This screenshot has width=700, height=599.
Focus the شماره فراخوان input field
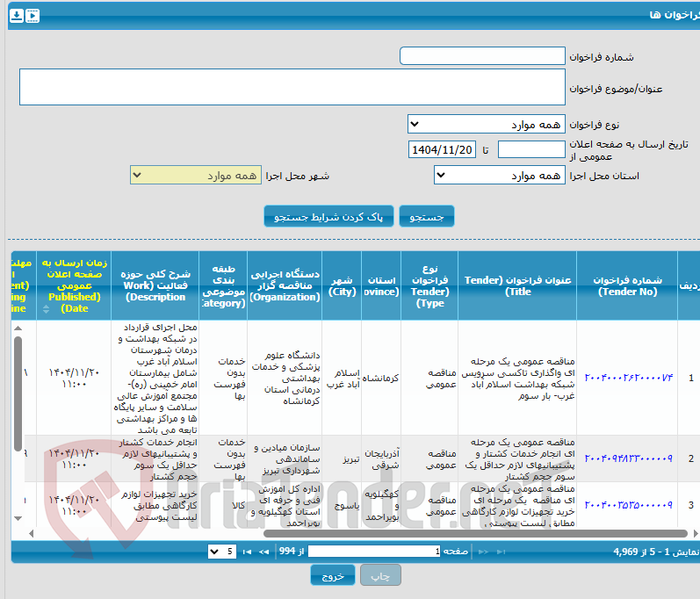(482, 56)
